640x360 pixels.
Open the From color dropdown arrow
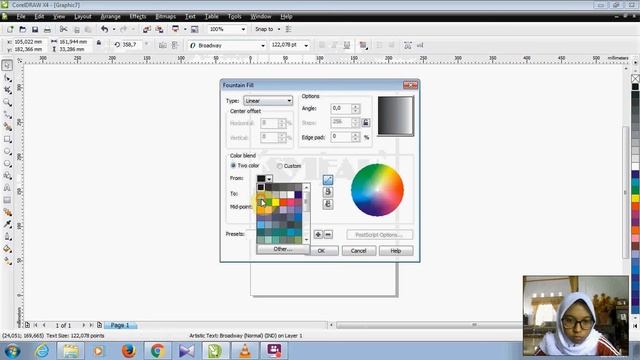pyautogui.click(x=269, y=179)
